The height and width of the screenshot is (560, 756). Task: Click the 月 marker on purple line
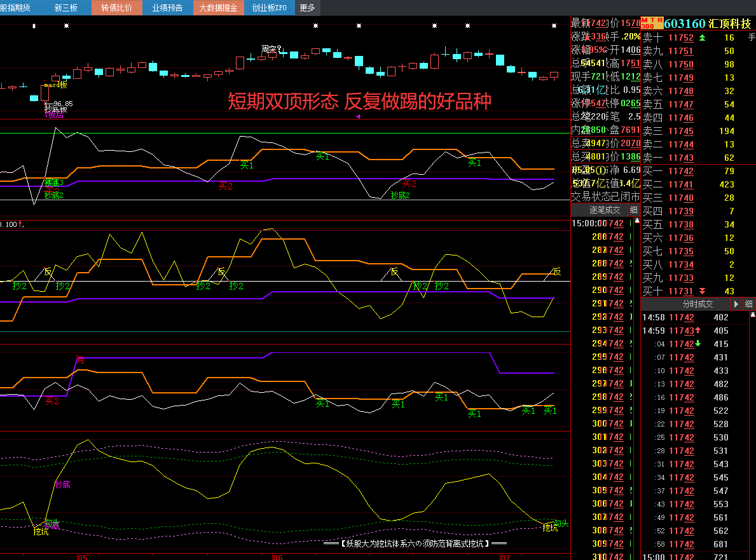click(x=81, y=360)
